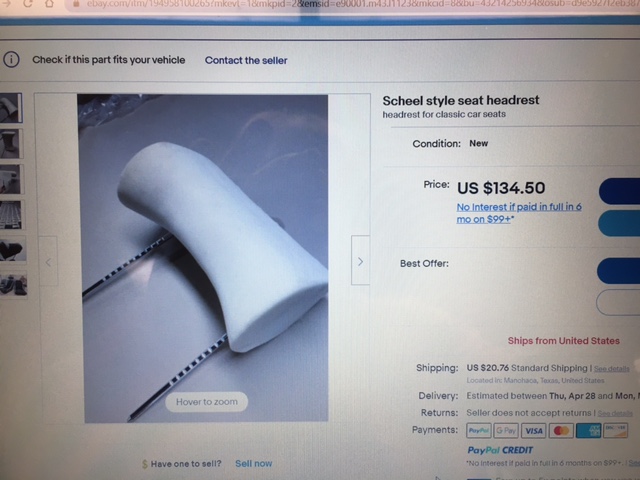
Task: Click the Sell now link
Action: point(253,464)
